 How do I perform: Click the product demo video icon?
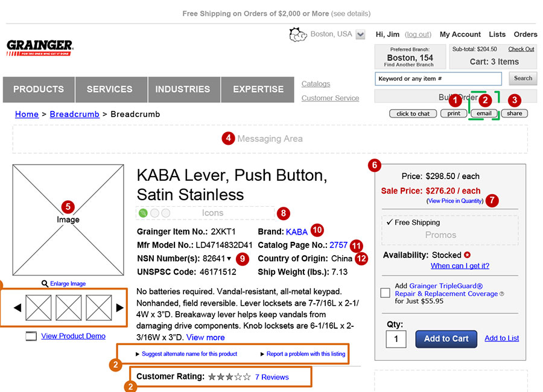[x=31, y=337]
